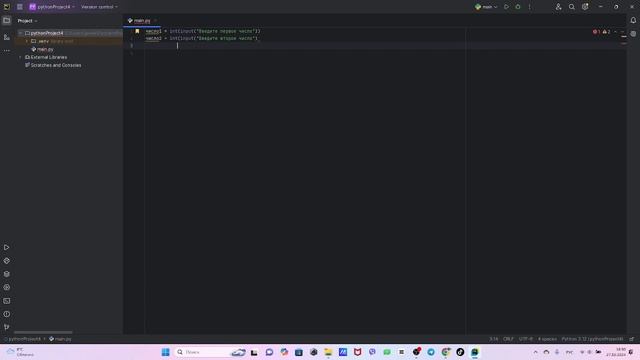Open File Explorer from the taskbar
Image resolution: width=640 pixels, height=360 pixels.
[x=328, y=352]
